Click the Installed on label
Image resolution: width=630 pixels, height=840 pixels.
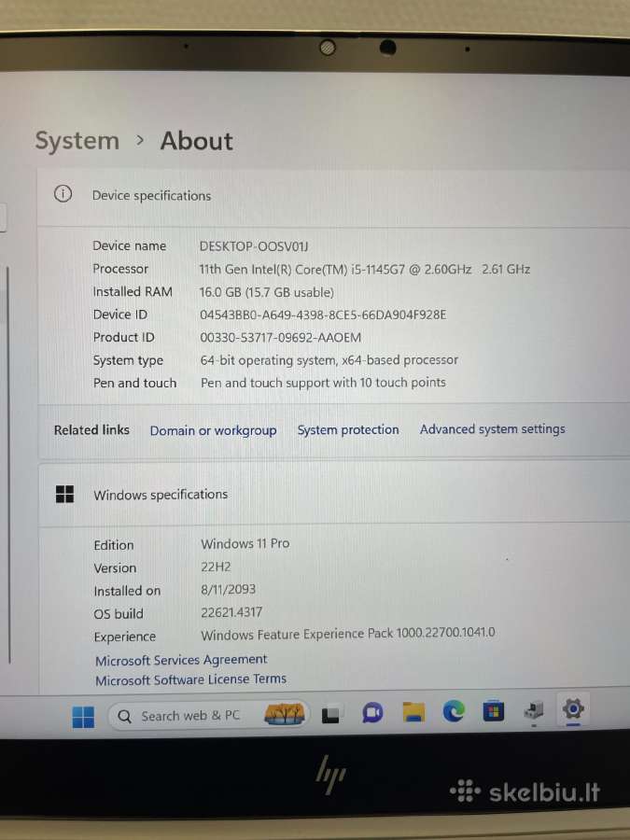(127, 591)
